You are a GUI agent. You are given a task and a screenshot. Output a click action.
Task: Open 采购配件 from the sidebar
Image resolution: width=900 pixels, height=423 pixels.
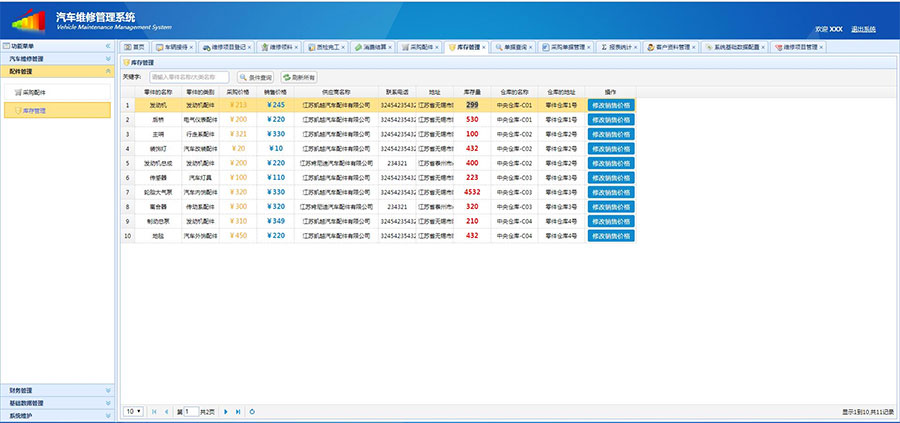34,91
